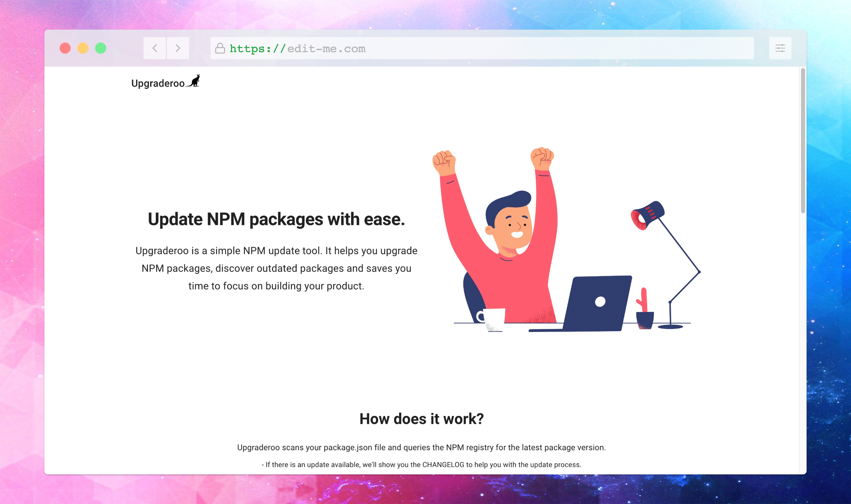Screen dimensions: 851x504
Task: Click the yellow minimize window dot
Action: click(83, 48)
